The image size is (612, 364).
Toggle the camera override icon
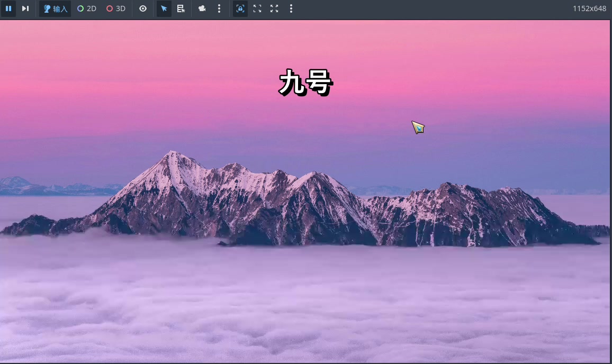point(202,8)
